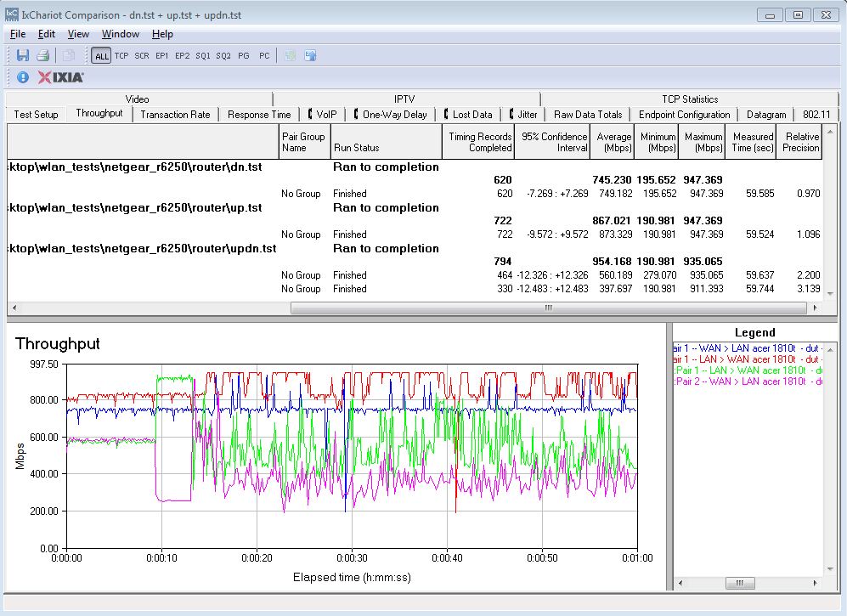The width and height of the screenshot is (847, 616).
Task: Click the Pair Group Name column header
Action: coord(304,142)
